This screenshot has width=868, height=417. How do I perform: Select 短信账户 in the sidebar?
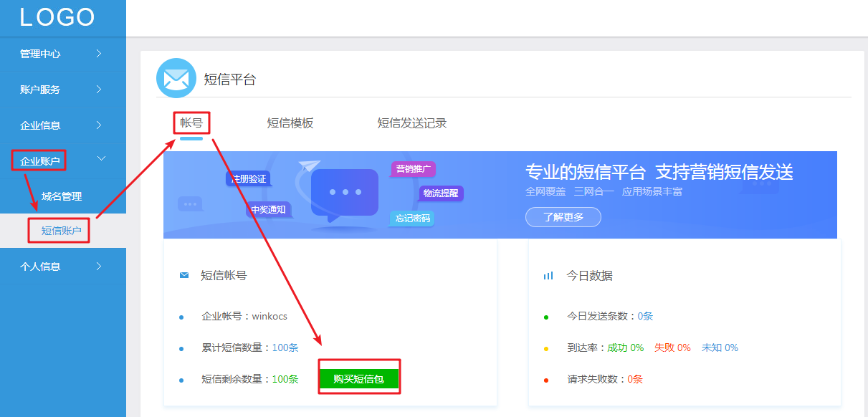click(x=62, y=231)
